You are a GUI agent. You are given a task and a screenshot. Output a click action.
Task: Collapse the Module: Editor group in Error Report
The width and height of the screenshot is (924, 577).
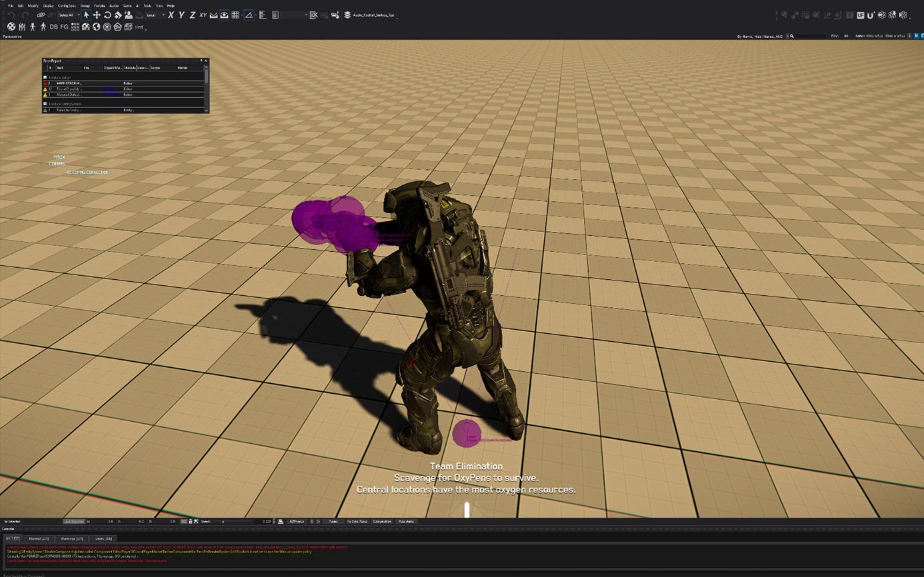point(45,77)
